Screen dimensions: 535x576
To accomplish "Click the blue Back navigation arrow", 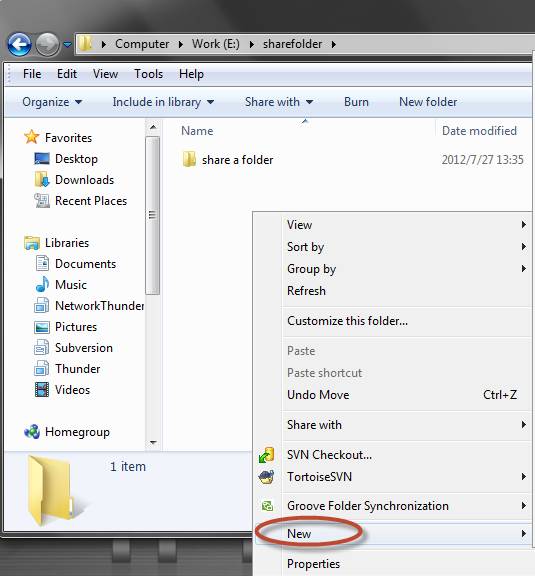I will tap(19, 44).
